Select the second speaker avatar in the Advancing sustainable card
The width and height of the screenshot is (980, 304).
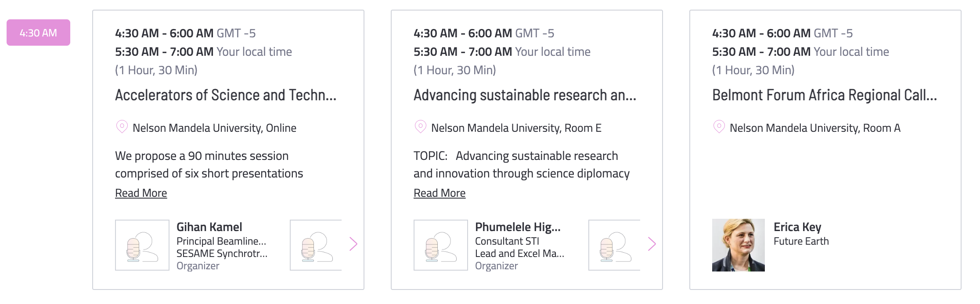point(614,245)
